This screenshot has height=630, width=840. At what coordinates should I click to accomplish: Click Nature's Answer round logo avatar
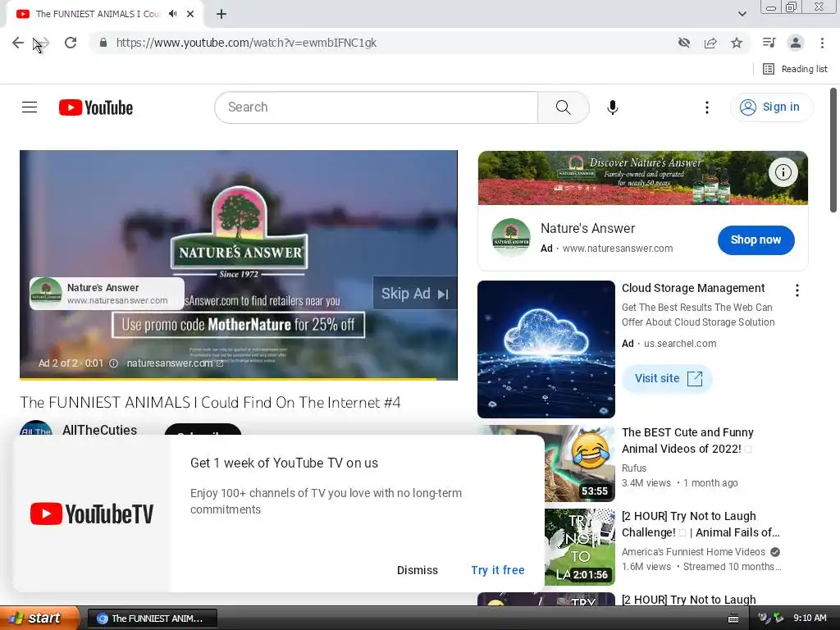[510, 237]
